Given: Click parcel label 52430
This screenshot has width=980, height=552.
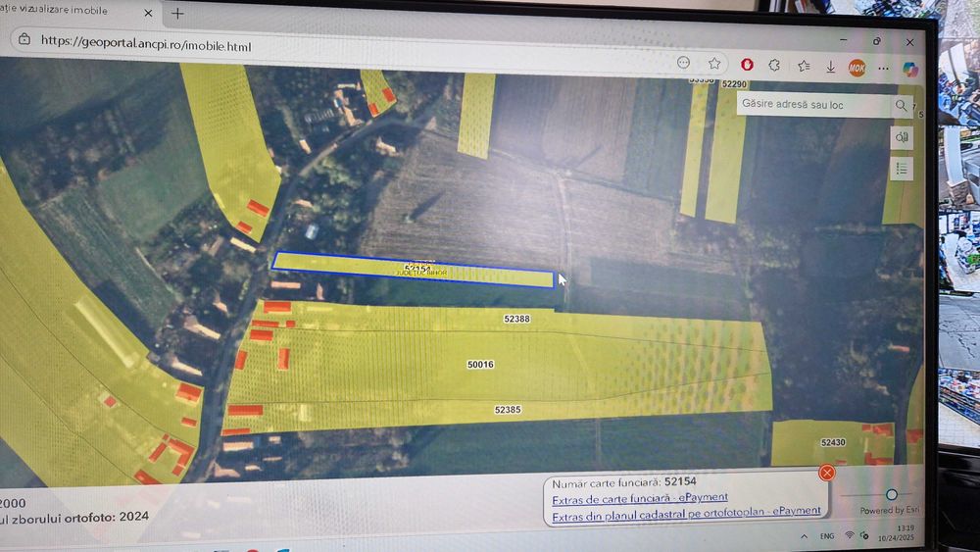Looking at the screenshot, I should click(833, 442).
